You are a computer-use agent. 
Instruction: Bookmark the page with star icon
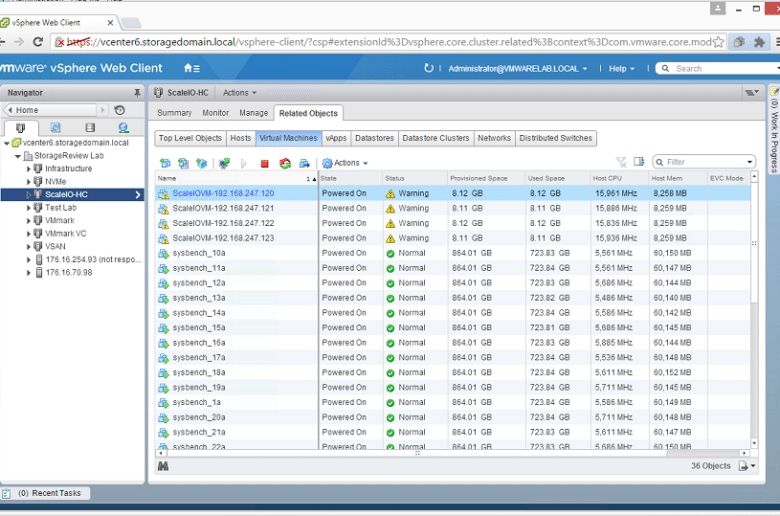[718, 42]
